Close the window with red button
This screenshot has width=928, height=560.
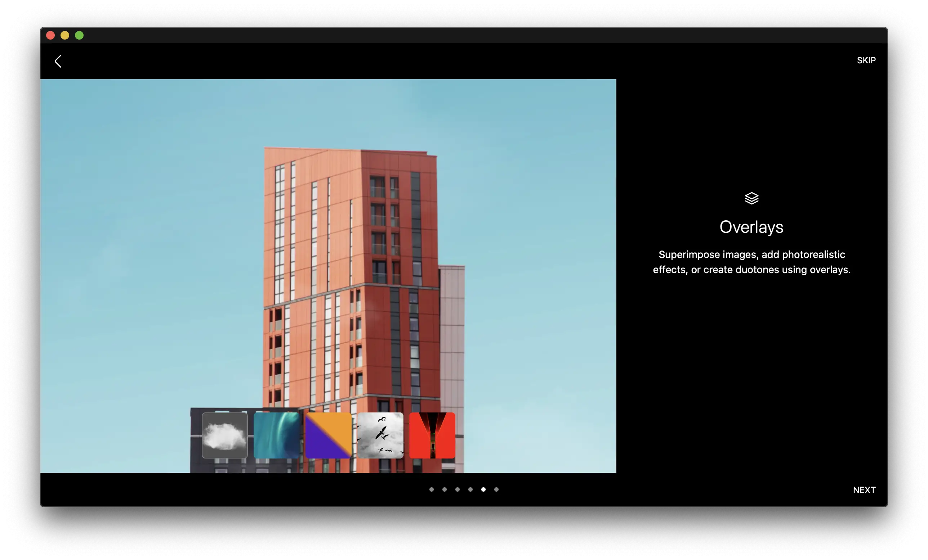(x=50, y=35)
